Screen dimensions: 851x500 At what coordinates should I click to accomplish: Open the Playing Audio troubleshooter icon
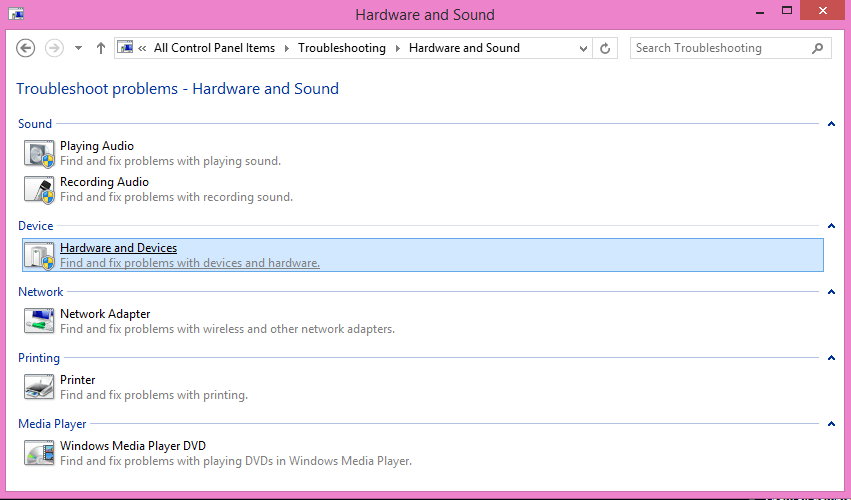pyautogui.click(x=39, y=154)
